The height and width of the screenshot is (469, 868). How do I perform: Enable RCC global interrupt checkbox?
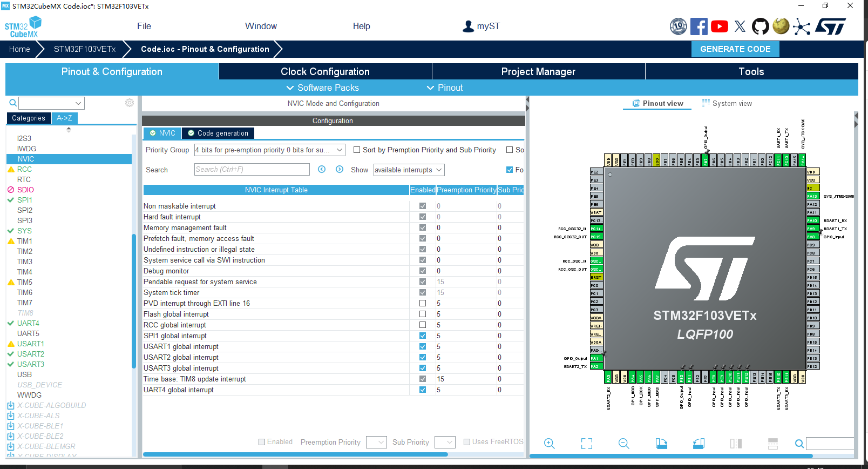(423, 325)
